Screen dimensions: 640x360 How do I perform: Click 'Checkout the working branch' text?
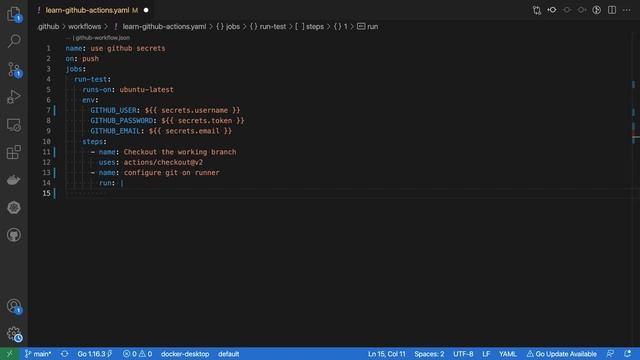click(180, 152)
